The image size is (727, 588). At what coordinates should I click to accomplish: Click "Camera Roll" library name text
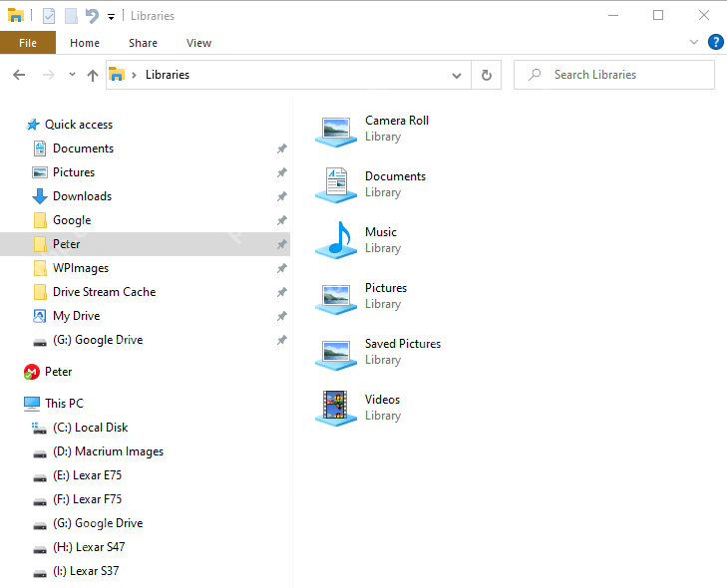(x=397, y=121)
